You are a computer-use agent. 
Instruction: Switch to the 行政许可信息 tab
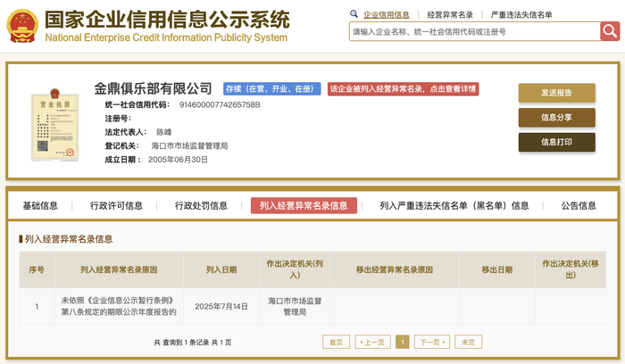(116, 205)
